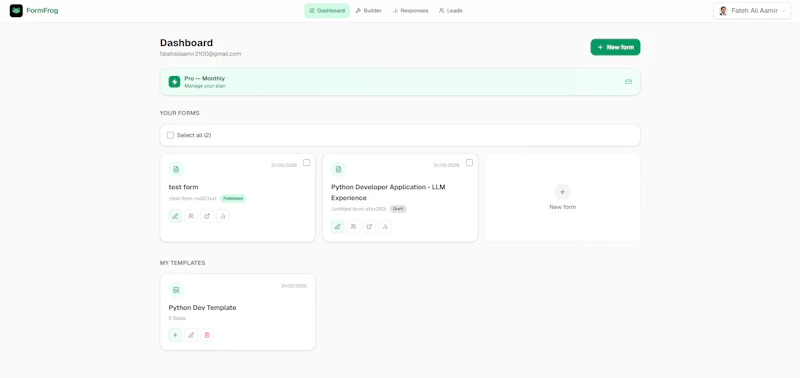This screenshot has height=378, width=800.
Task: Open billing card icon in plan banner
Action: coord(628,82)
